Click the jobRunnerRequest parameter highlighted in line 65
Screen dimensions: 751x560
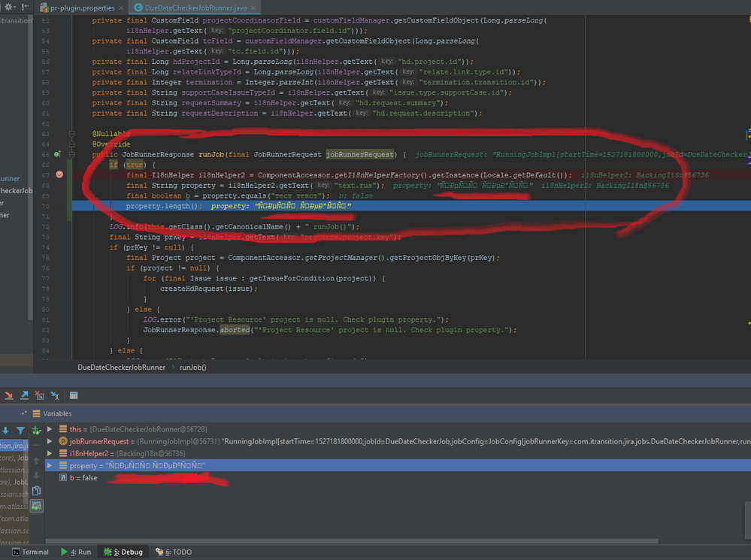tap(360, 154)
